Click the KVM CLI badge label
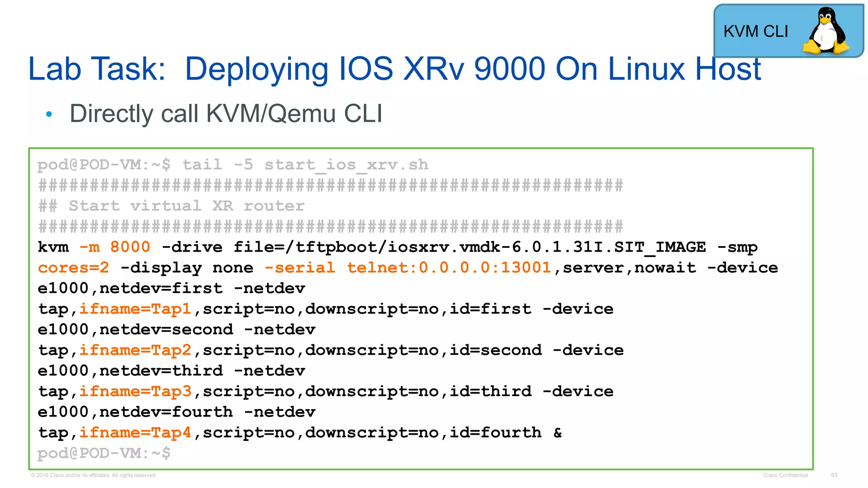Screen dimensions: 868x488 pos(756,31)
